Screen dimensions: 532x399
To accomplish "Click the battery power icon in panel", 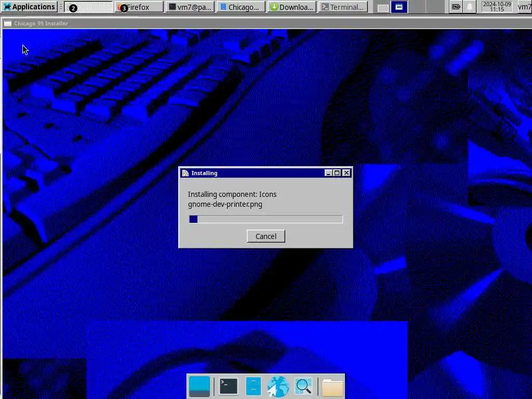I will (456, 7).
